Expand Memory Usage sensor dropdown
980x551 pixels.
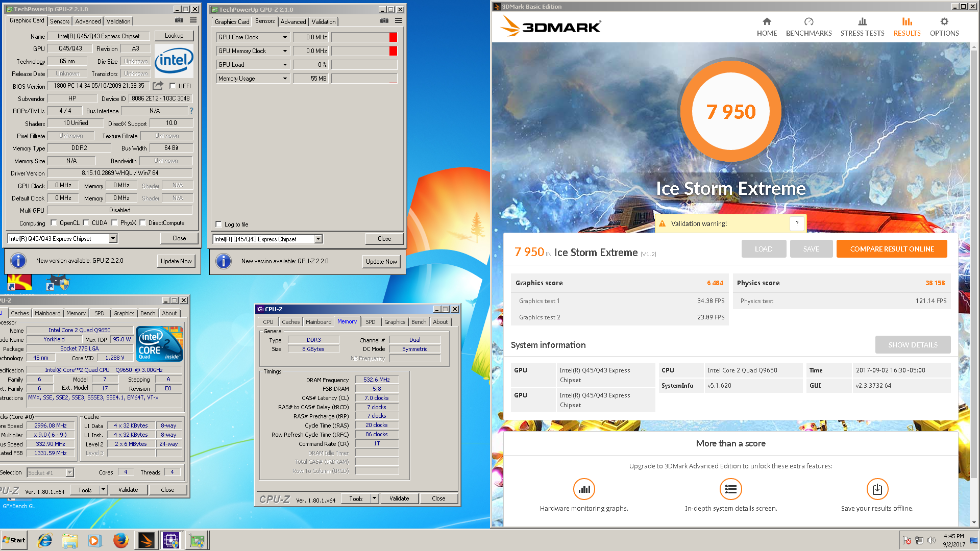(x=285, y=79)
